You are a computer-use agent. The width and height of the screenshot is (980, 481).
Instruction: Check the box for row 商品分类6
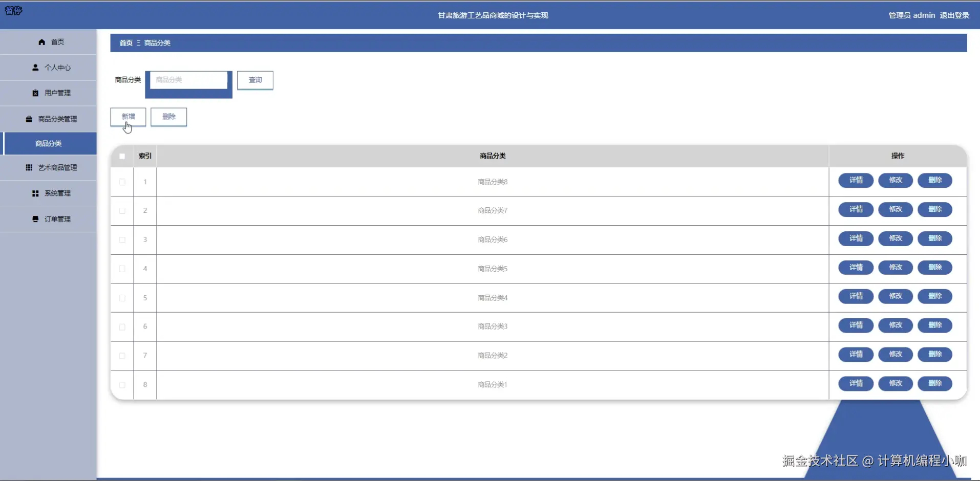pos(122,239)
